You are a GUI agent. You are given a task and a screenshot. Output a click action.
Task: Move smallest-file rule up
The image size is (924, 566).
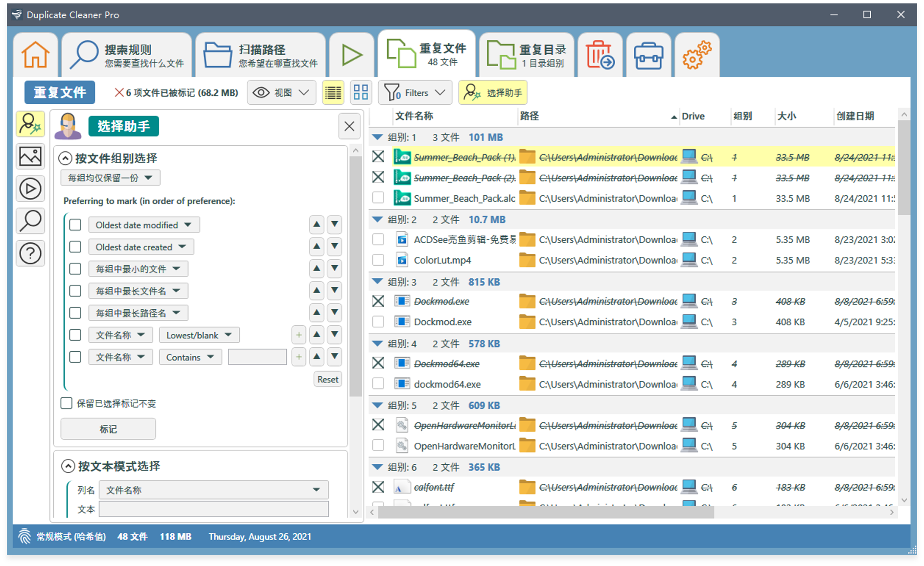pyautogui.click(x=317, y=269)
